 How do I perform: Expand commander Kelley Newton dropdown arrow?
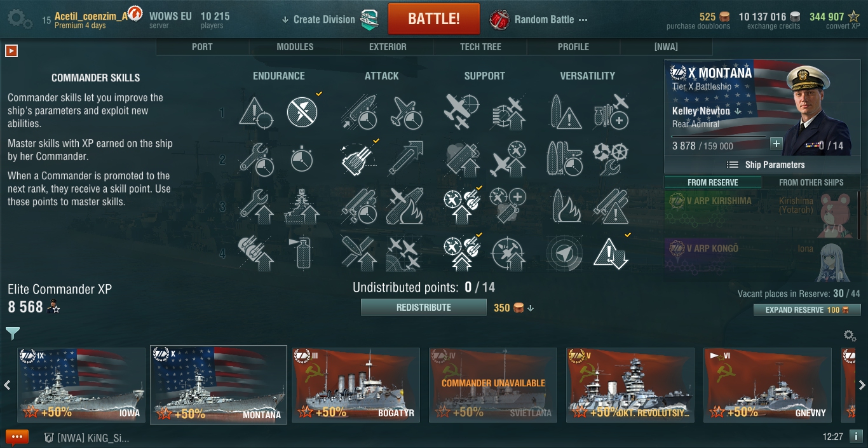coord(738,111)
